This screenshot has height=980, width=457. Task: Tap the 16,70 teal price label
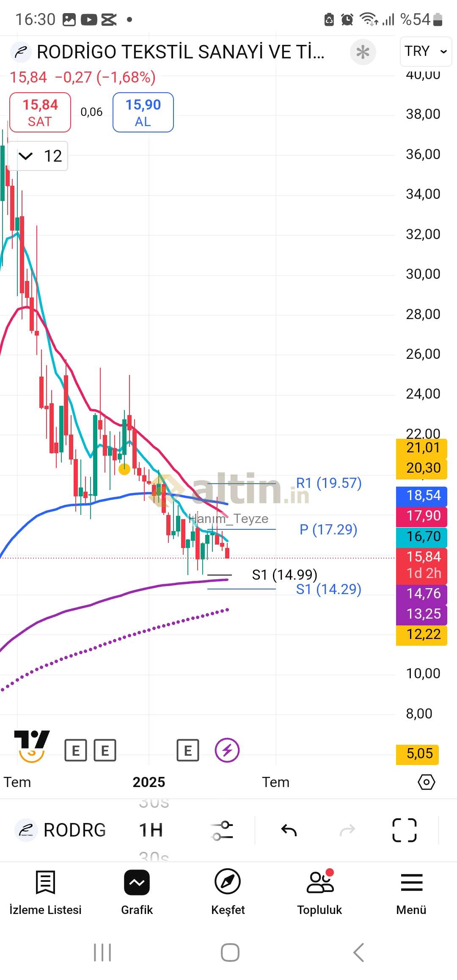422,537
